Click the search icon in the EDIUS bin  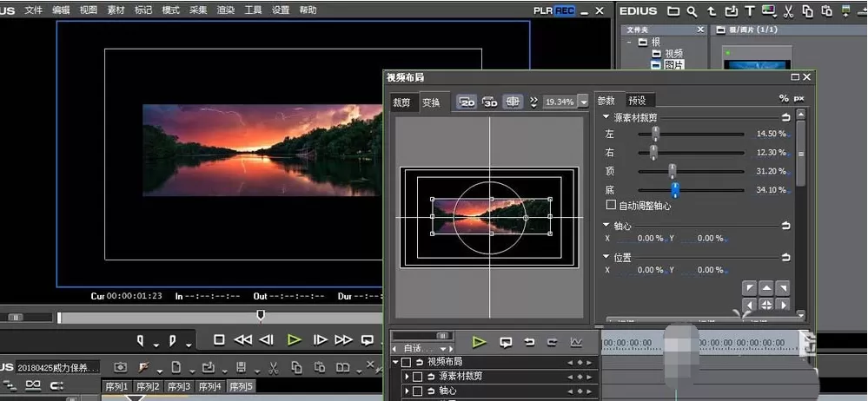pos(692,11)
